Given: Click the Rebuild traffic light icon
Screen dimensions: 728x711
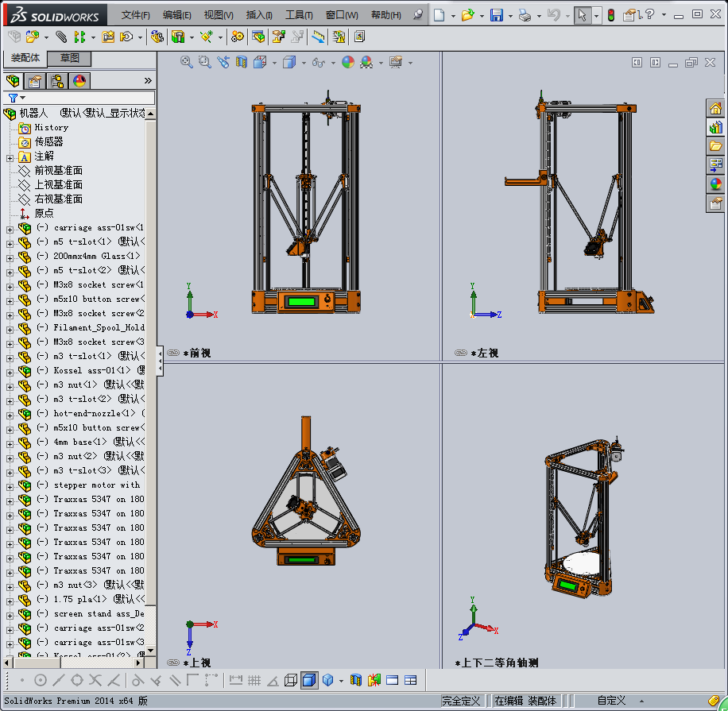Looking at the screenshot, I should pos(610,15).
